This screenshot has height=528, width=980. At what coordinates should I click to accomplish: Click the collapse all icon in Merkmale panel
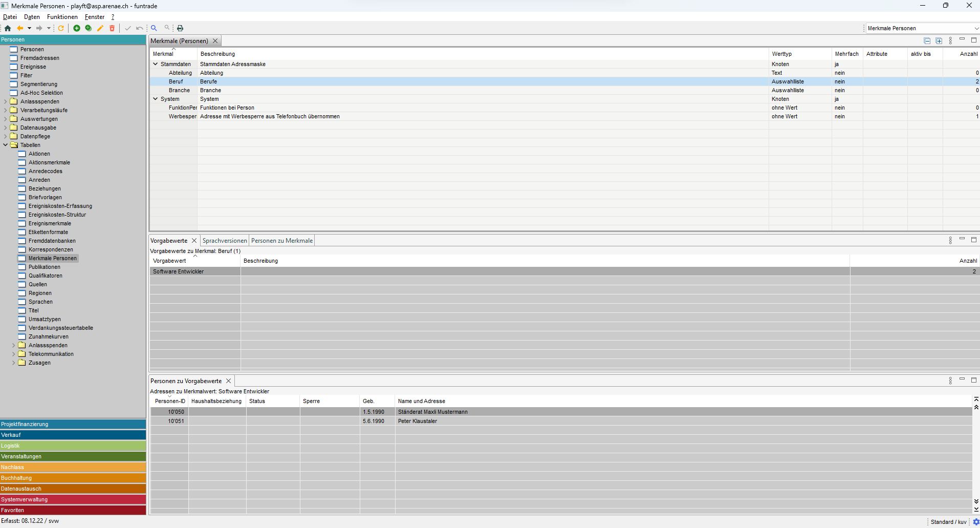click(927, 41)
